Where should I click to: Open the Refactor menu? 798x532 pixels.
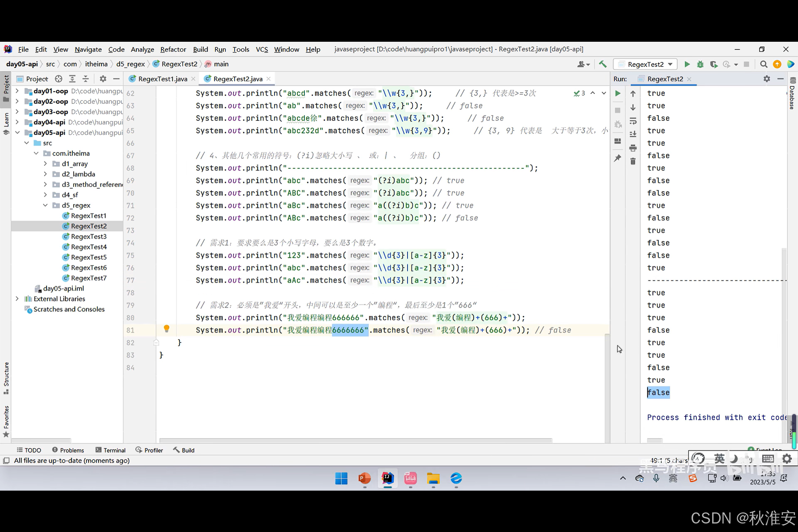tap(173, 49)
